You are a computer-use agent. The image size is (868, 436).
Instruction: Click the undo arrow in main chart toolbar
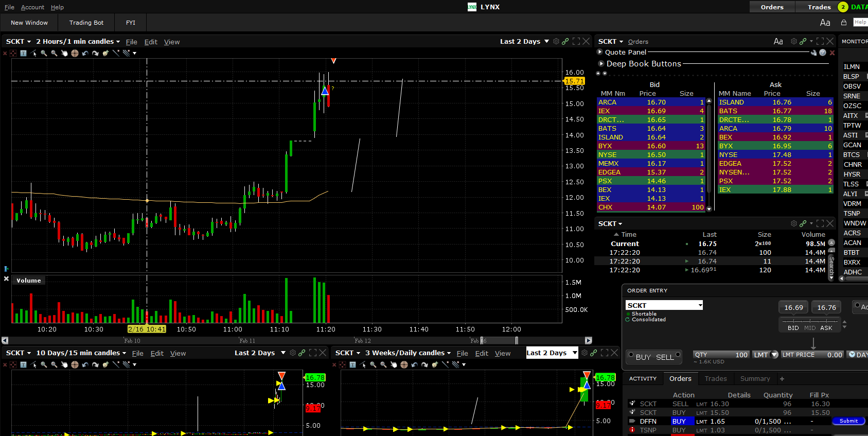tap(85, 53)
